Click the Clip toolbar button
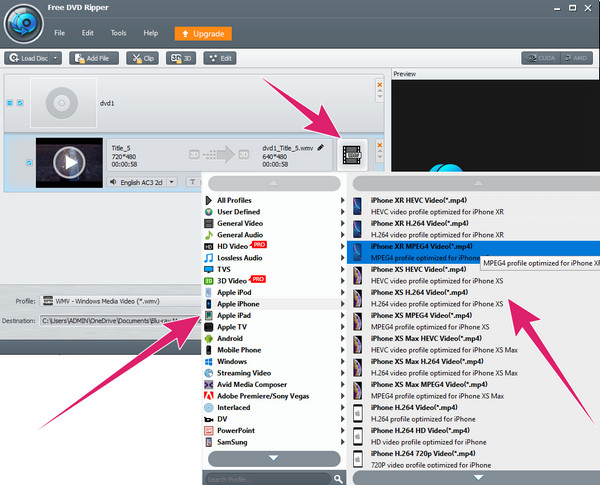 [x=142, y=58]
